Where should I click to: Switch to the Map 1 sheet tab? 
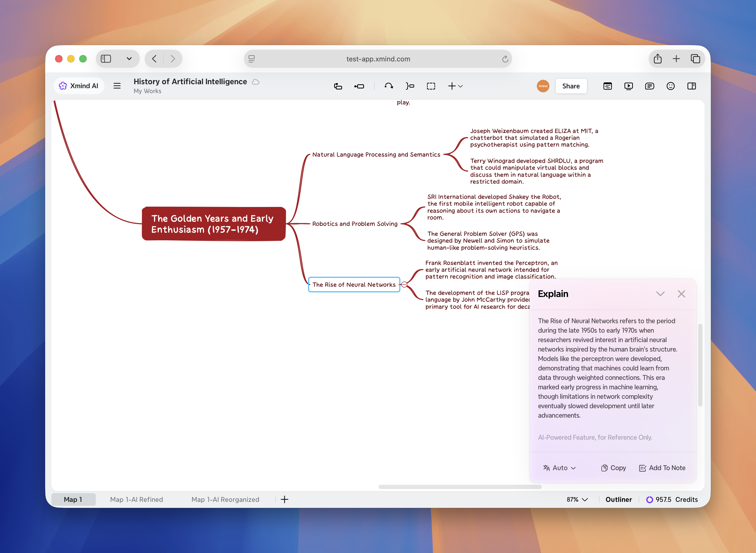coord(73,499)
